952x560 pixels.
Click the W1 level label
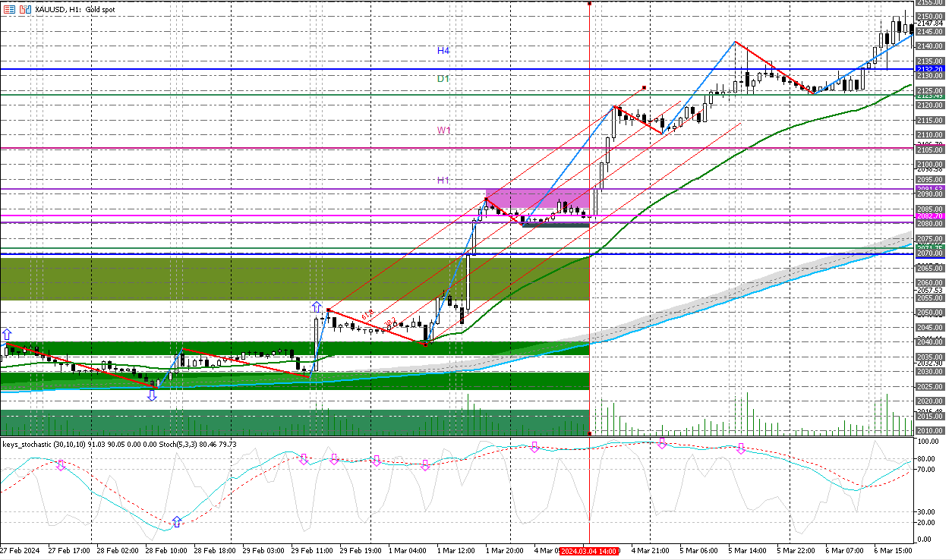tap(444, 131)
